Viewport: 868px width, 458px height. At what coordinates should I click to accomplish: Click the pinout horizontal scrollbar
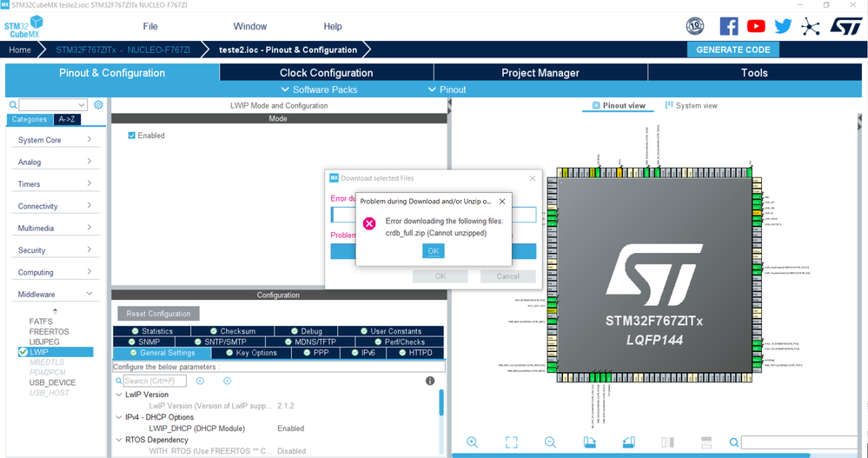(631, 455)
